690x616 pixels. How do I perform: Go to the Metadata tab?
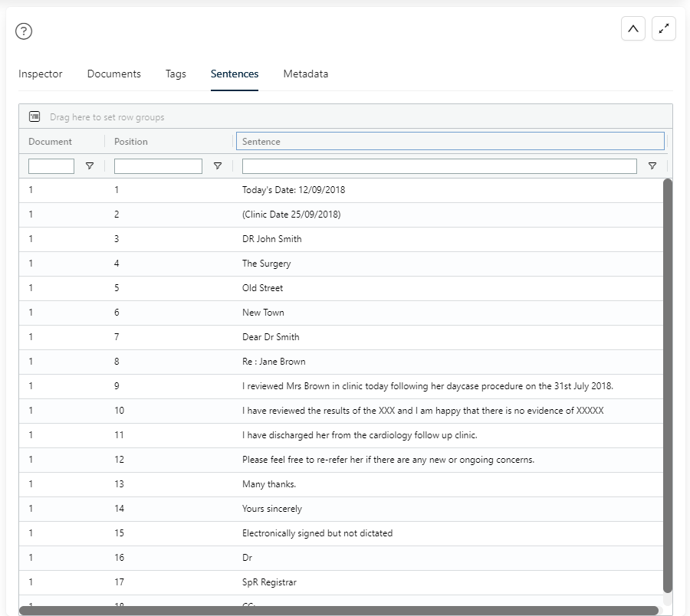tap(305, 74)
